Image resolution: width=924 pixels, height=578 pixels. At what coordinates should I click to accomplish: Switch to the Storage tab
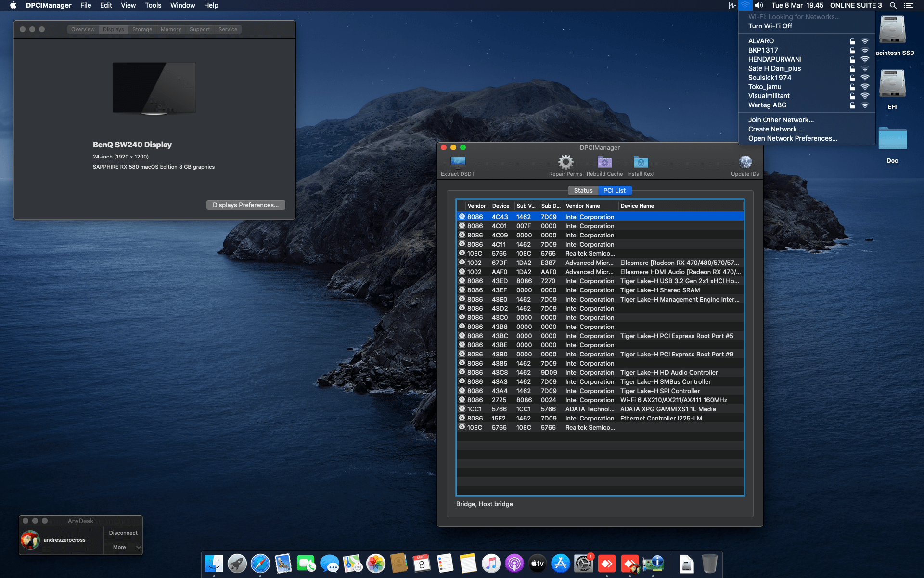point(142,29)
